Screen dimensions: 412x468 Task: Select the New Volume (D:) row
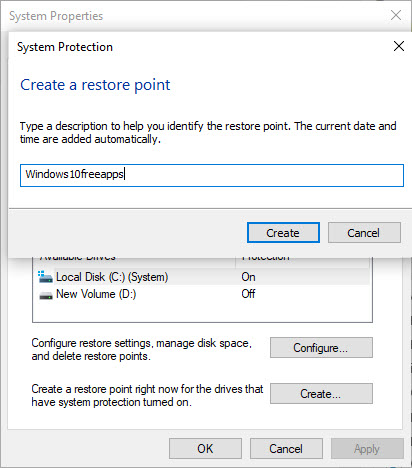pyautogui.click(x=202, y=294)
